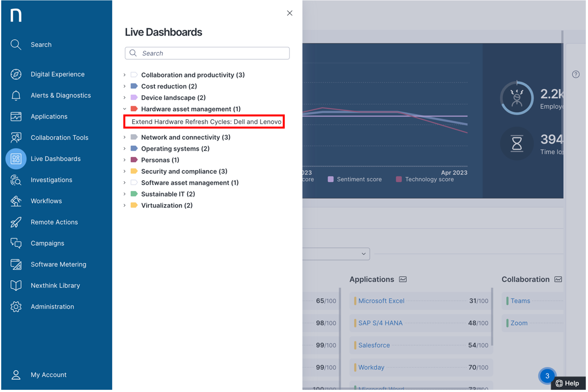
Task: Select Software Metering in sidebar
Action: (58, 264)
